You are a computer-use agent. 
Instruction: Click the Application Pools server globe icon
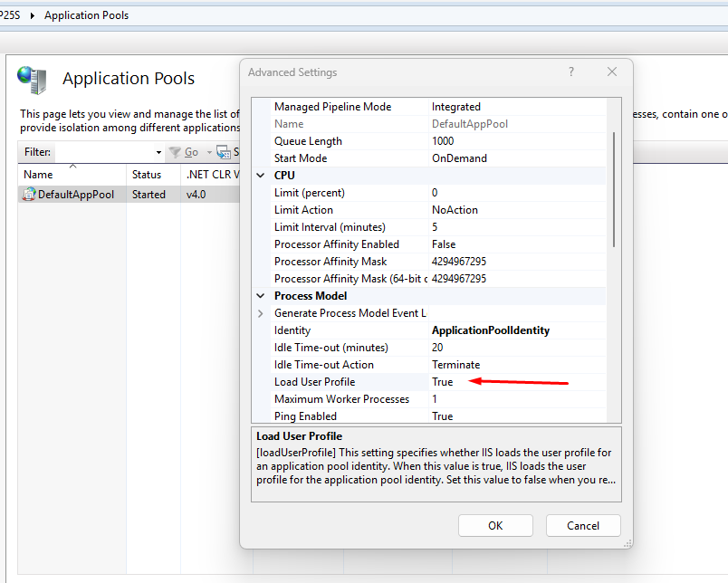click(x=33, y=80)
